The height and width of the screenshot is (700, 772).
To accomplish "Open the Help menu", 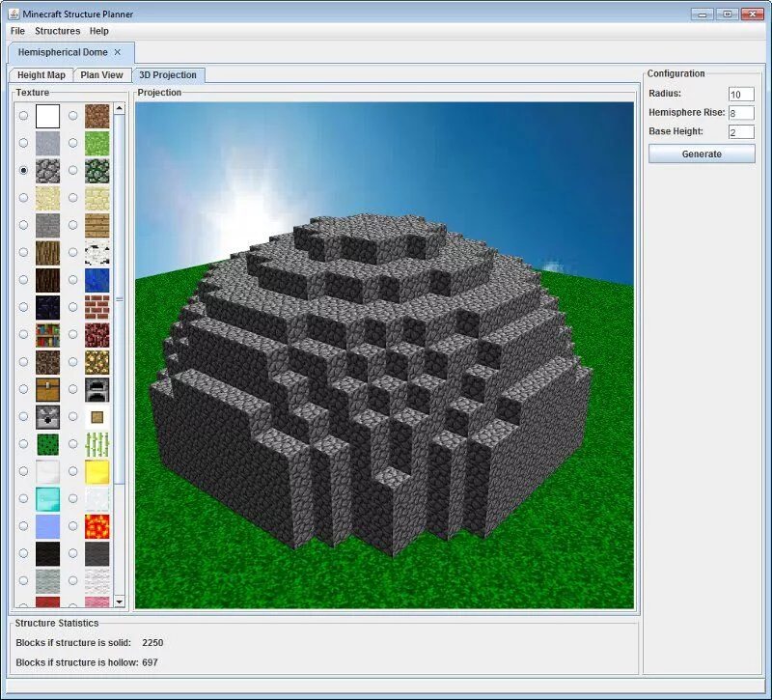I will 99,31.
